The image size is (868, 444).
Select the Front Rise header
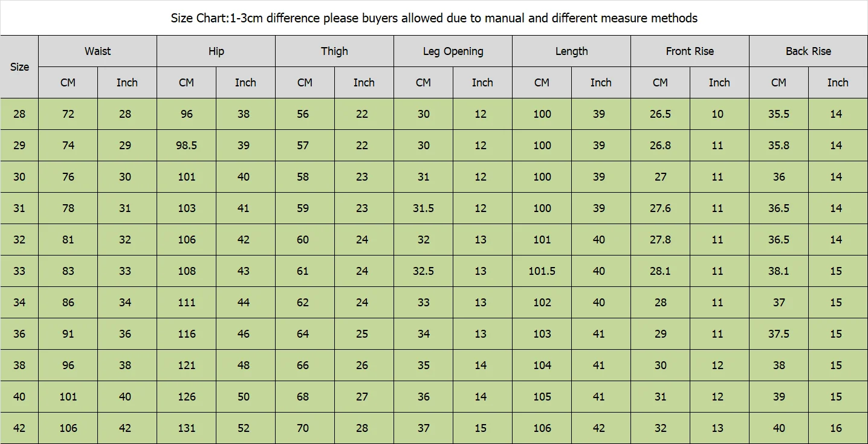tap(690, 51)
